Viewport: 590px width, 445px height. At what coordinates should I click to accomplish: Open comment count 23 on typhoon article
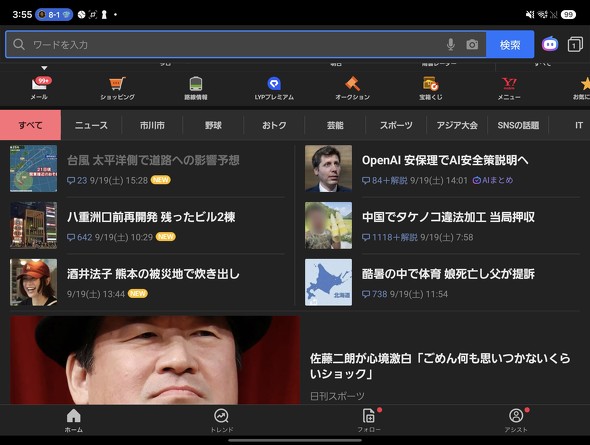[x=77, y=181]
